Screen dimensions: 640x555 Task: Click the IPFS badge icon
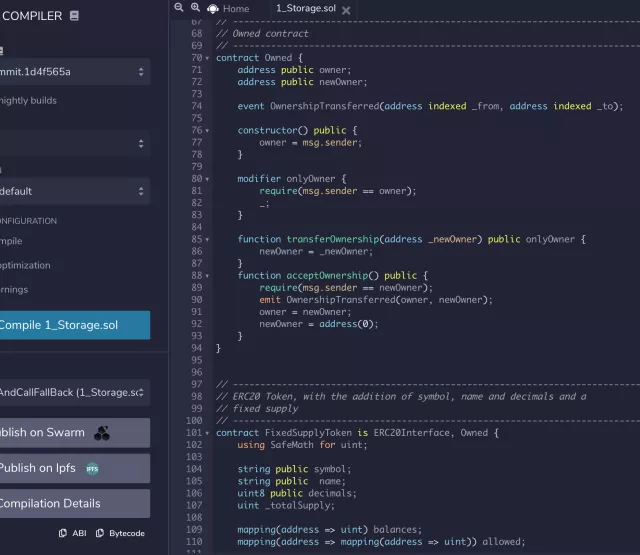click(92, 468)
